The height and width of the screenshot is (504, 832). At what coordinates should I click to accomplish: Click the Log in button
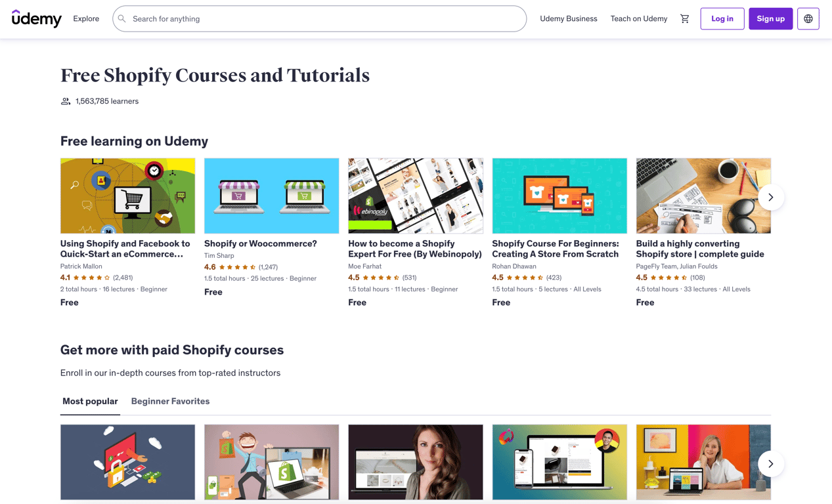click(722, 19)
